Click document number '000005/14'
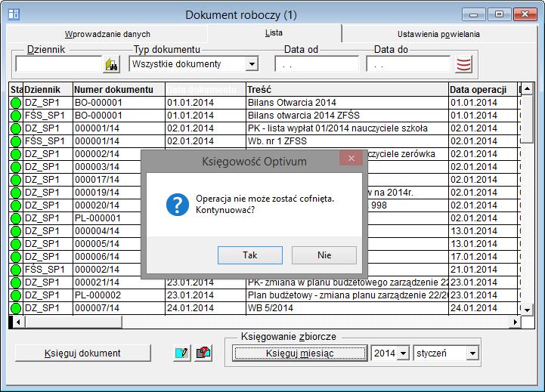Image resolution: width=545 pixels, height=392 pixels. pos(97,244)
